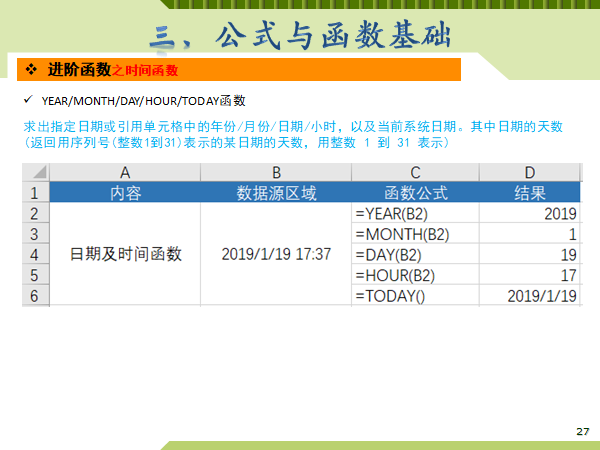Select the cell 日期及时间函数
The height and width of the screenshot is (450, 600).
(x=125, y=254)
